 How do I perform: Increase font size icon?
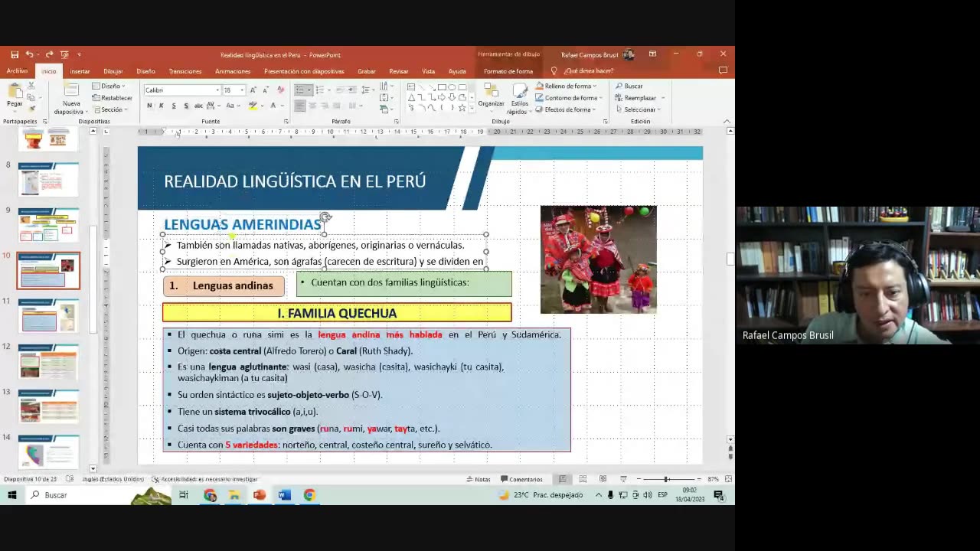point(253,90)
